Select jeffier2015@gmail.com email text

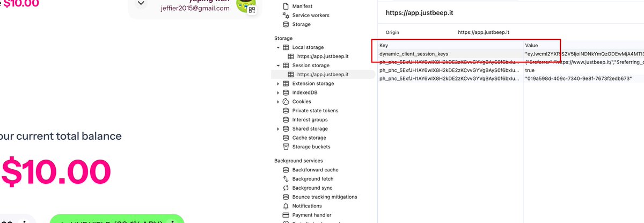(195, 9)
